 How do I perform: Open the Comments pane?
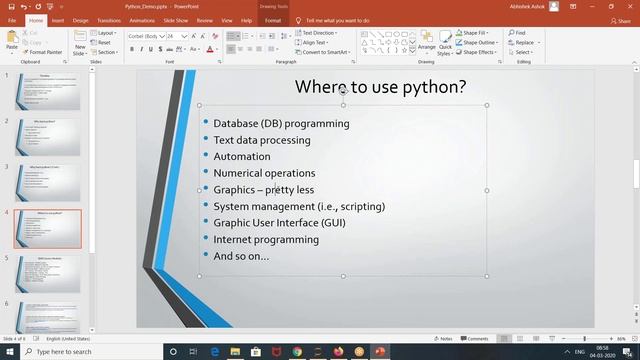pos(474,339)
